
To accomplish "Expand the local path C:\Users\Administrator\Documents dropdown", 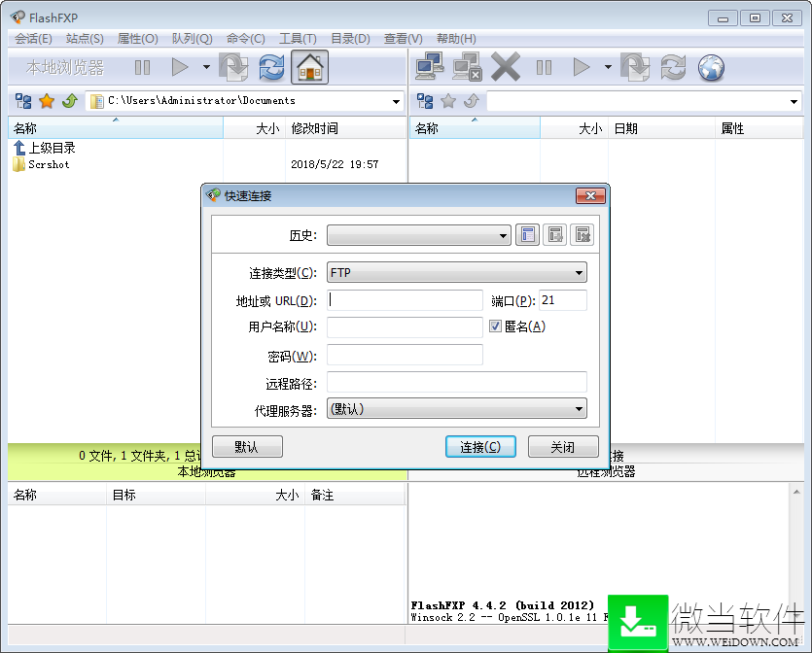I will pos(396,101).
